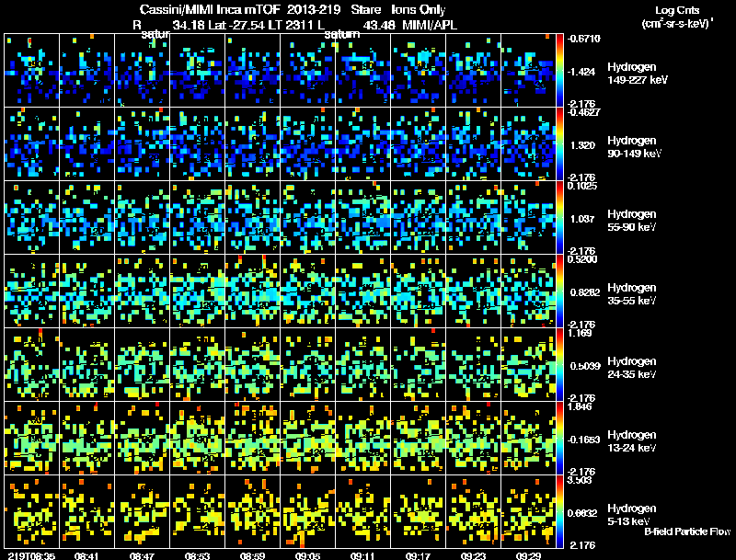The width and height of the screenshot is (736, 560).
Task: Select the 5-13 keV panel at 09:05
Action: tap(307, 512)
